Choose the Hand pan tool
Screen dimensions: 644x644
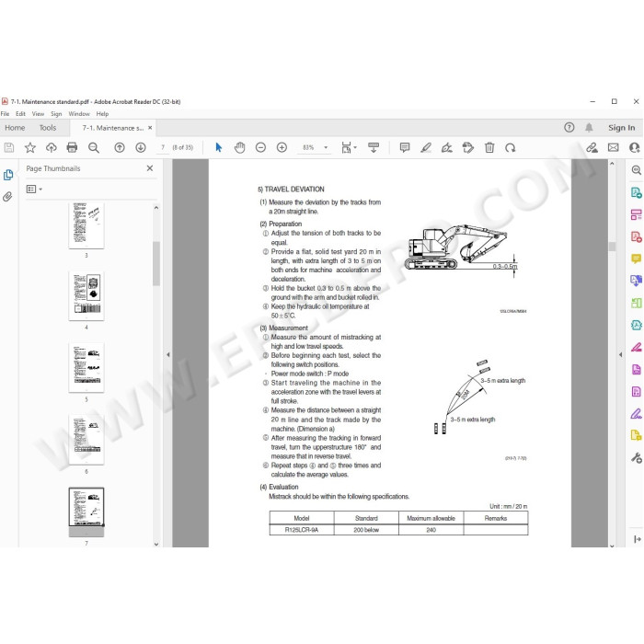[239, 147]
